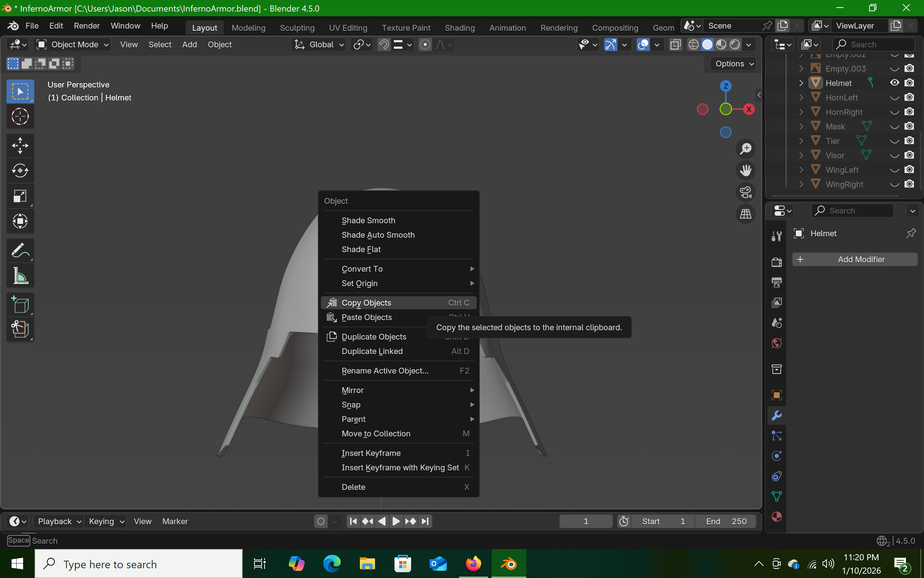Open Global transform orientation dropdown
Screen dimensions: 924x578
point(319,45)
